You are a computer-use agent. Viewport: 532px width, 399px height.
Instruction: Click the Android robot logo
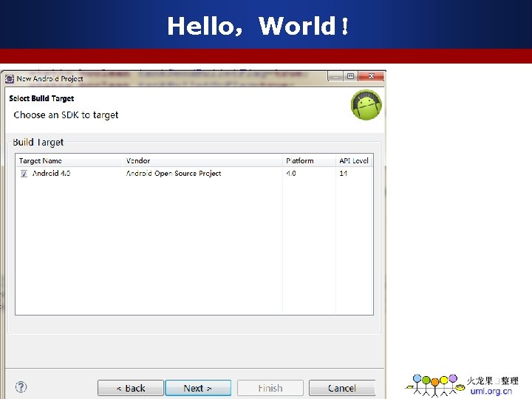[x=366, y=105]
